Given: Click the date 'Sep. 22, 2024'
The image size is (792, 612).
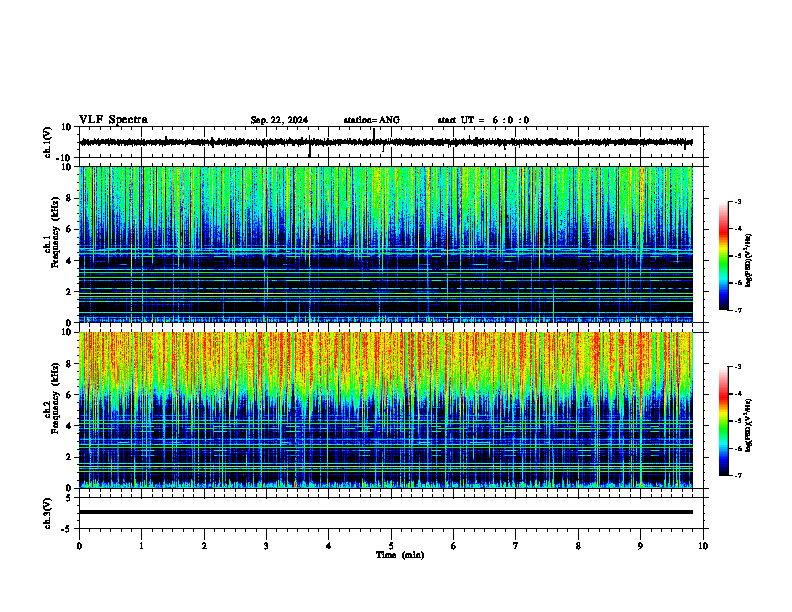Looking at the screenshot, I should [279, 120].
